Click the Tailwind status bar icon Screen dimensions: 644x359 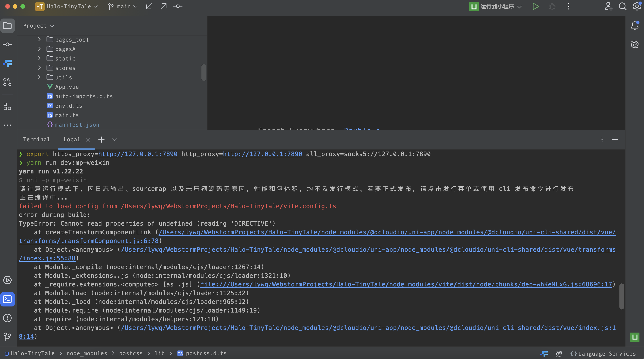[544, 354]
